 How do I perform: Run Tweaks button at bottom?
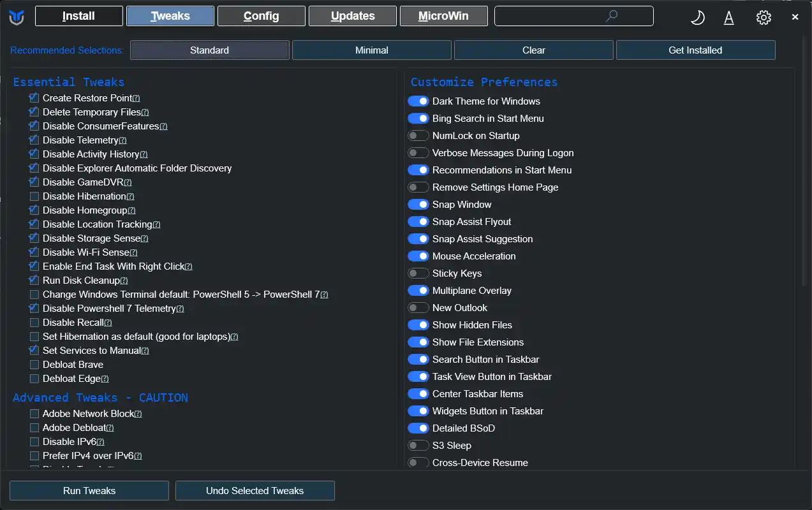click(89, 491)
